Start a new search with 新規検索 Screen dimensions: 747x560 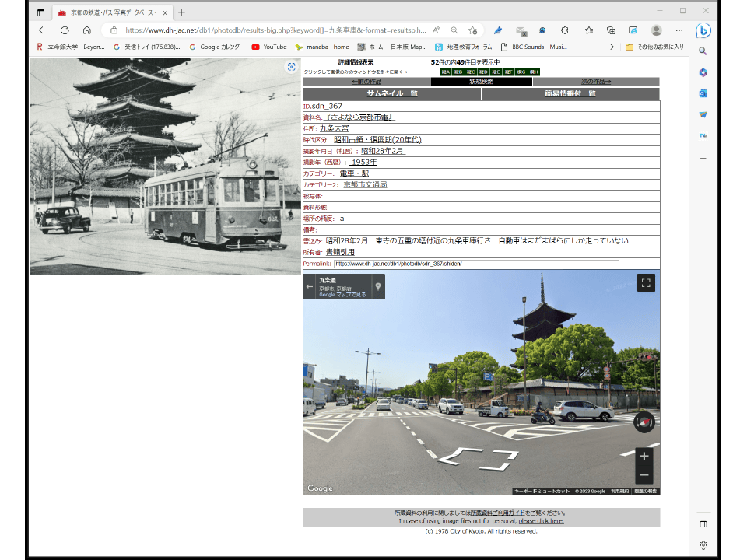481,82
